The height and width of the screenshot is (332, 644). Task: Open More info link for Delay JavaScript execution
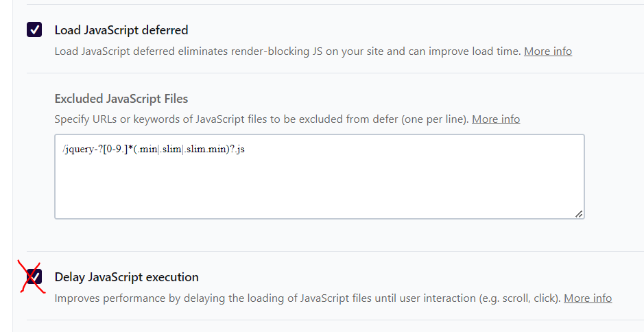tap(588, 298)
